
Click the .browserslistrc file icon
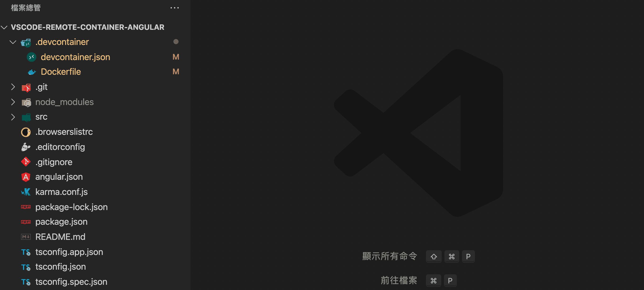[x=26, y=132]
